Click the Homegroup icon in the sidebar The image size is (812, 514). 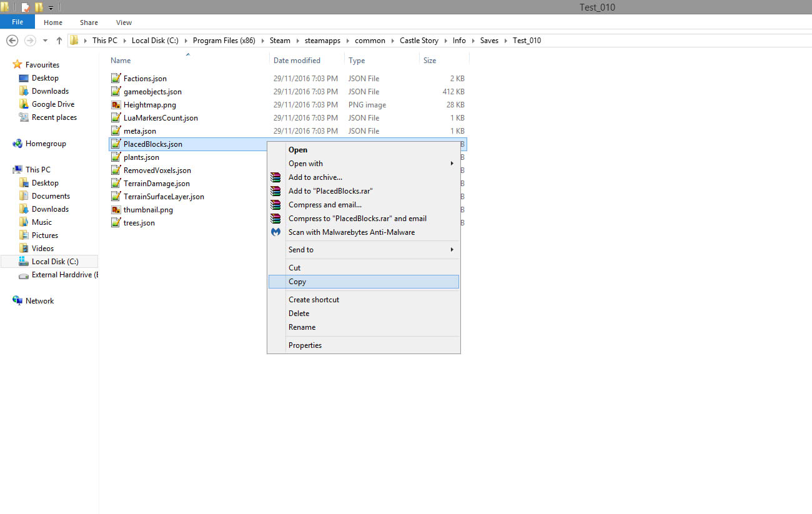(x=17, y=144)
